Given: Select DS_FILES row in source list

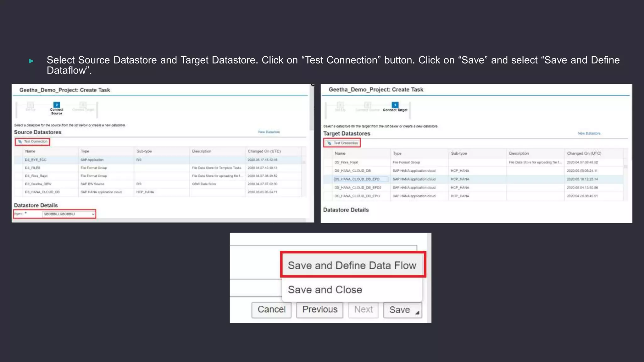Looking at the screenshot, I should [32, 168].
